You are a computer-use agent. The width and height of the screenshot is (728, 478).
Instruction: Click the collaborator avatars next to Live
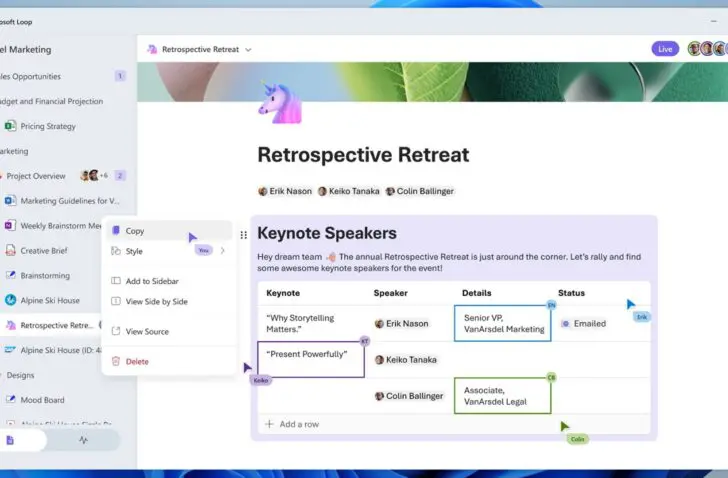[x=707, y=49]
